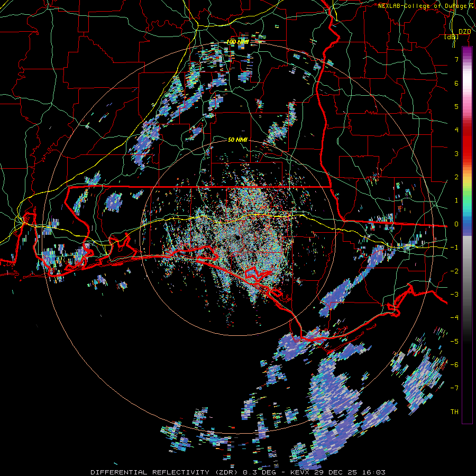Click the scale value -7 label
Viewport: 476px width, 476px height.
click(454, 388)
